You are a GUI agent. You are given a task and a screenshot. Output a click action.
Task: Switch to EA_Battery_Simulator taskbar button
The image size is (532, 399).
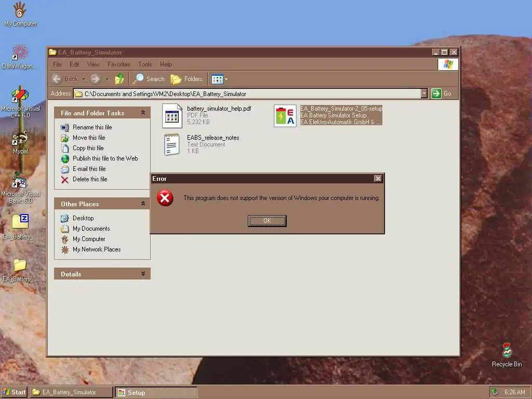coord(71,392)
